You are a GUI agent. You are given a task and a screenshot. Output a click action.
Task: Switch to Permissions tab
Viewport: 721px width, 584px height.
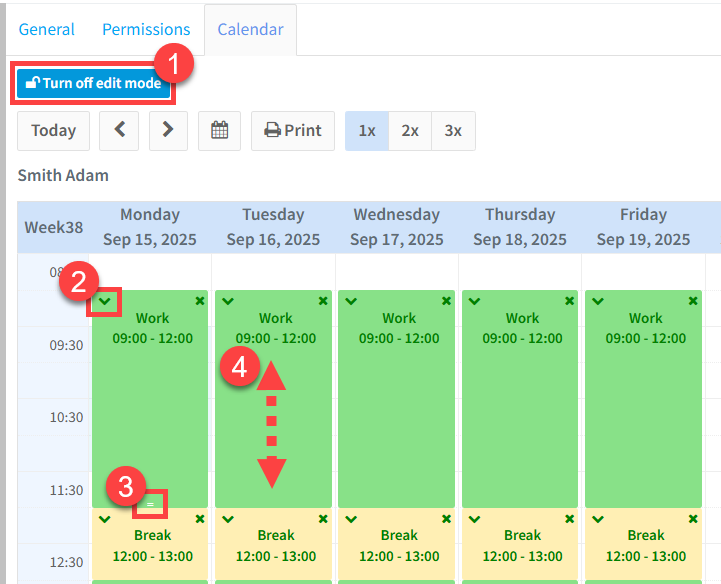(x=146, y=29)
